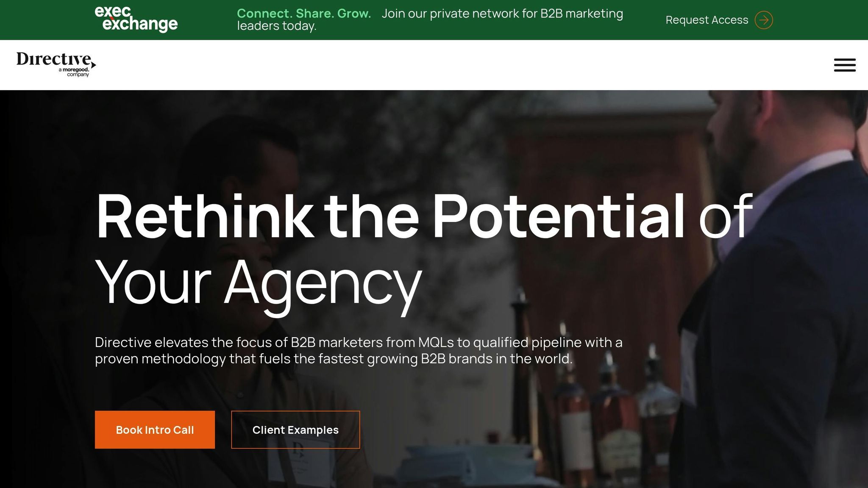
Task: Click the 'Your Agency' headline text
Action: (x=258, y=282)
